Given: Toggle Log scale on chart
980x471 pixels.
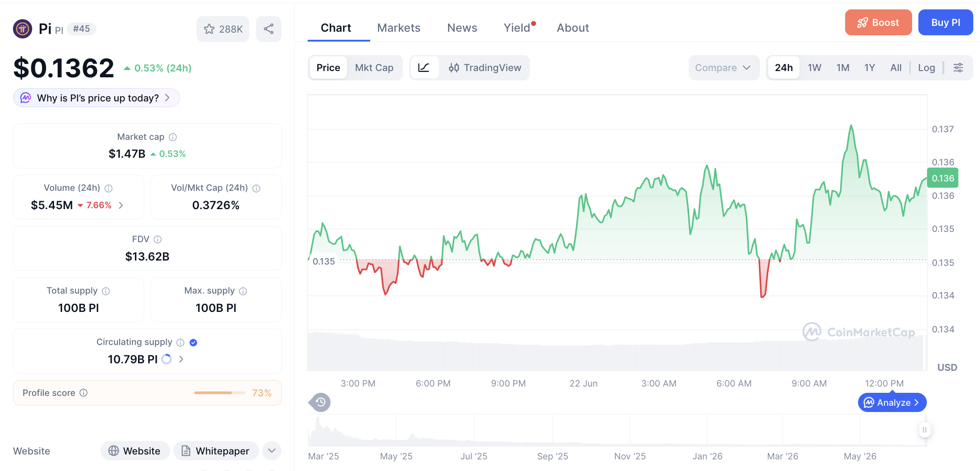Looking at the screenshot, I should [926, 68].
